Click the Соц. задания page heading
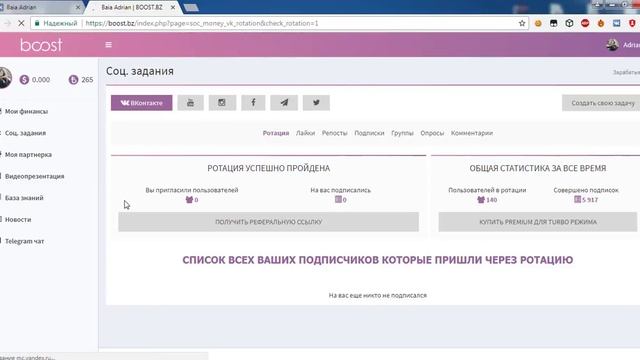640x360 pixels. pos(140,71)
